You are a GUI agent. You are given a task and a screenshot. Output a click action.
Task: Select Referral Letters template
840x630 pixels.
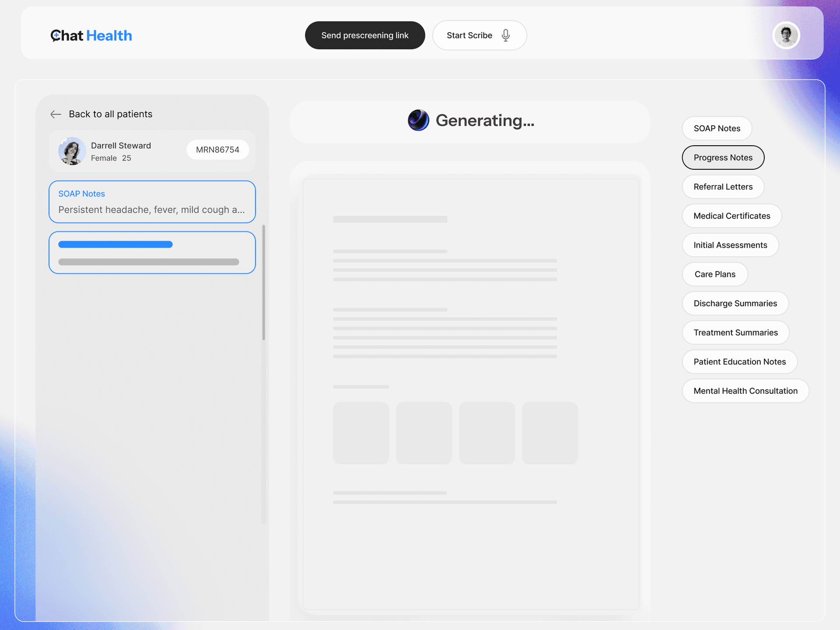coord(723,187)
